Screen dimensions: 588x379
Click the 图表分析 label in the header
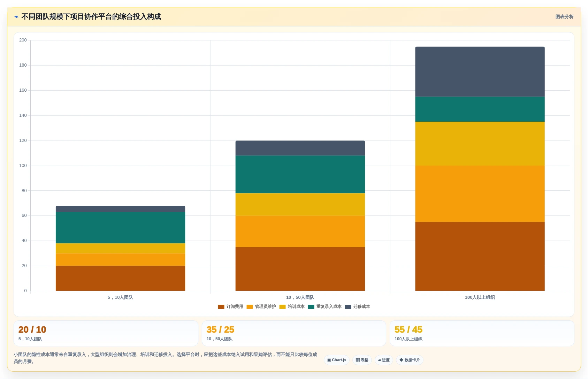564,17
